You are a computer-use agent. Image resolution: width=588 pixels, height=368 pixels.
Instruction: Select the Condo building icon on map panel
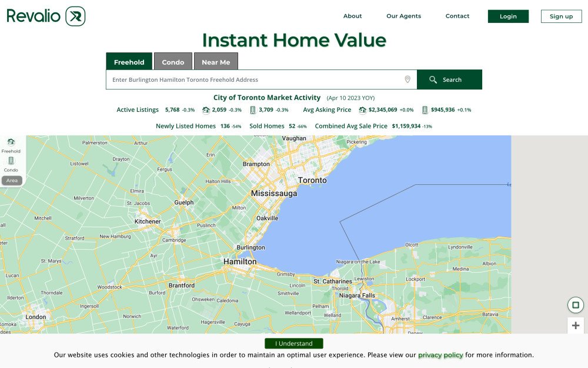pyautogui.click(x=11, y=161)
